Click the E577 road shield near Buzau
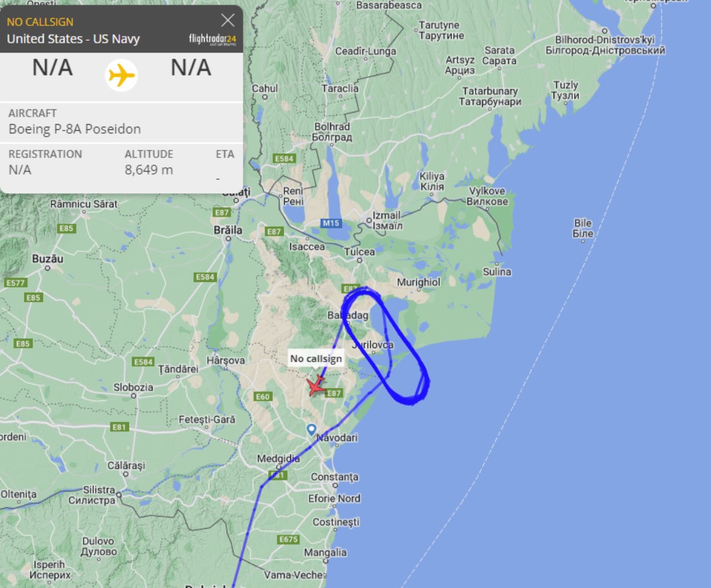 pyautogui.click(x=15, y=283)
